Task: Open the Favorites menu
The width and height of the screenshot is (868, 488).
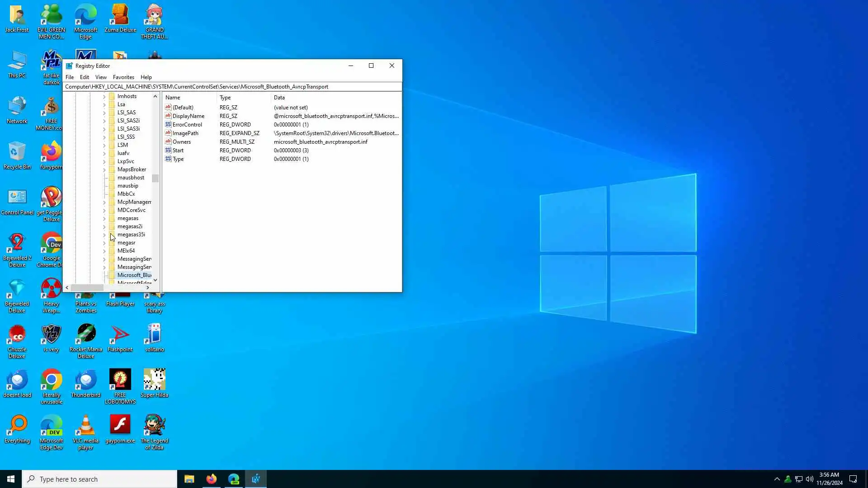Action: 123,77
